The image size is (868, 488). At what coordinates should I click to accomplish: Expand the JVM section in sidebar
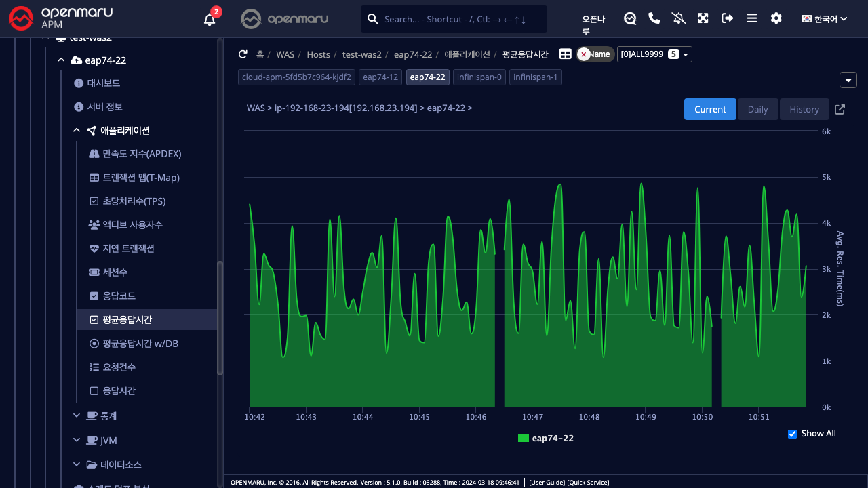pyautogui.click(x=77, y=441)
